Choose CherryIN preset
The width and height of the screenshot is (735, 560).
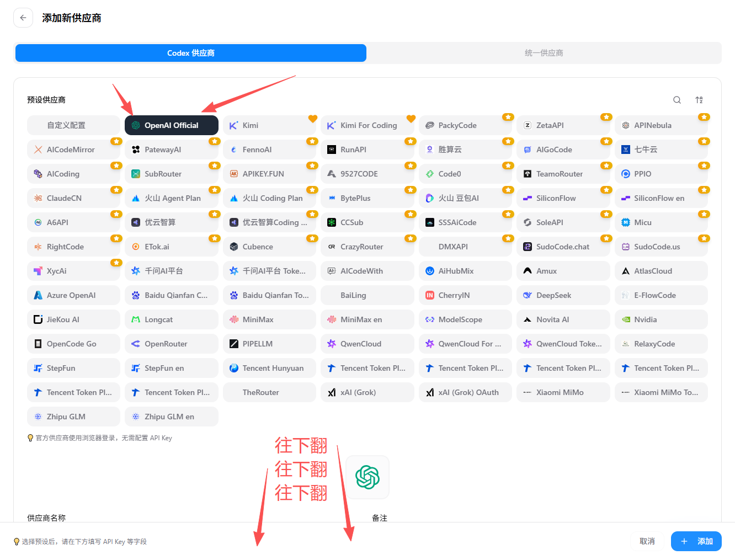[x=465, y=295]
